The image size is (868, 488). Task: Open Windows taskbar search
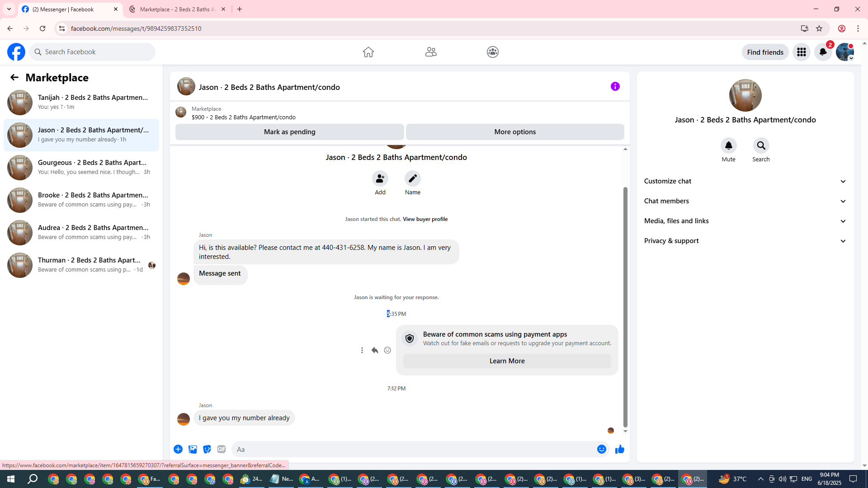(33, 479)
